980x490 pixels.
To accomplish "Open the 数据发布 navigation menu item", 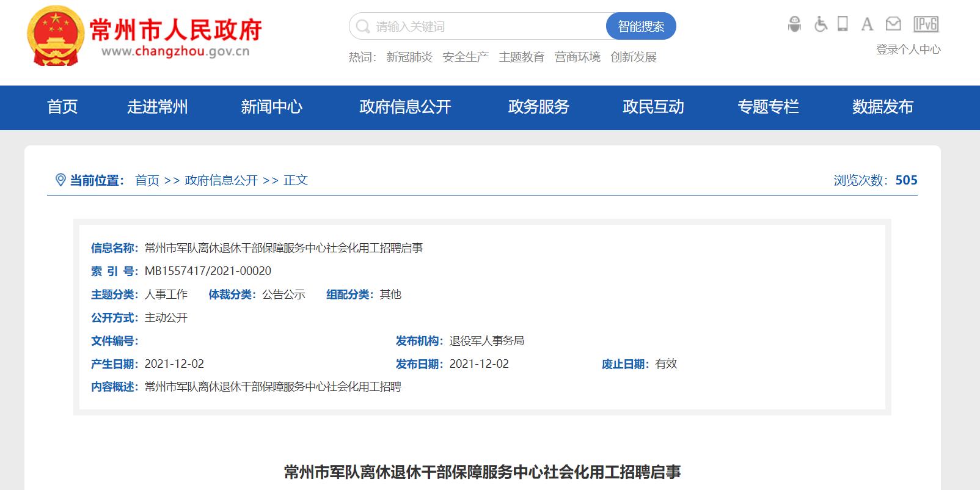I will click(883, 107).
